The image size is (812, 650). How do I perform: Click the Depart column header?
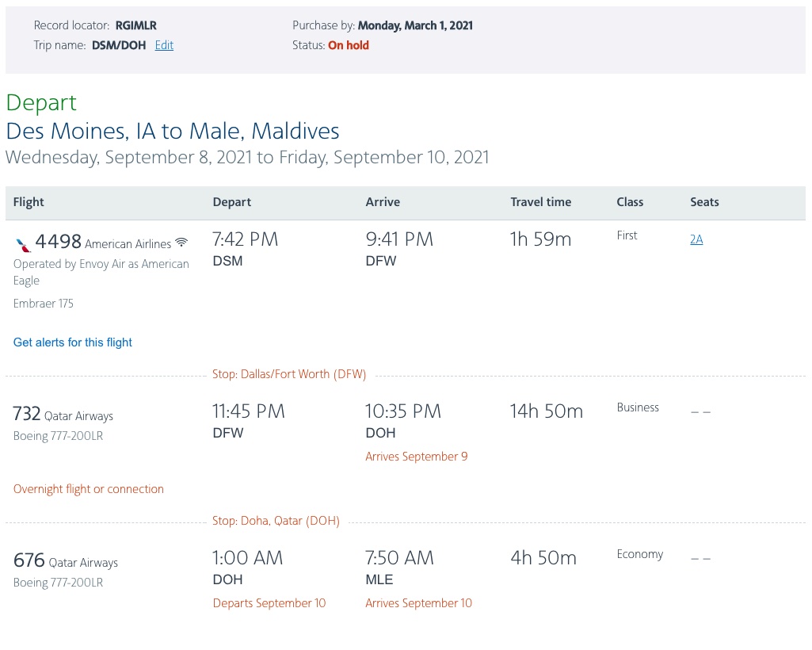(231, 202)
